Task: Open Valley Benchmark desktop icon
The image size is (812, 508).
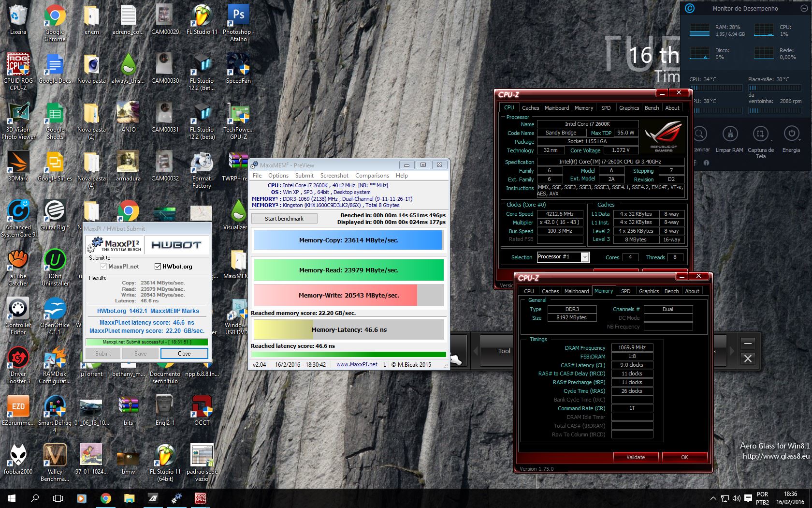Action: [x=55, y=462]
